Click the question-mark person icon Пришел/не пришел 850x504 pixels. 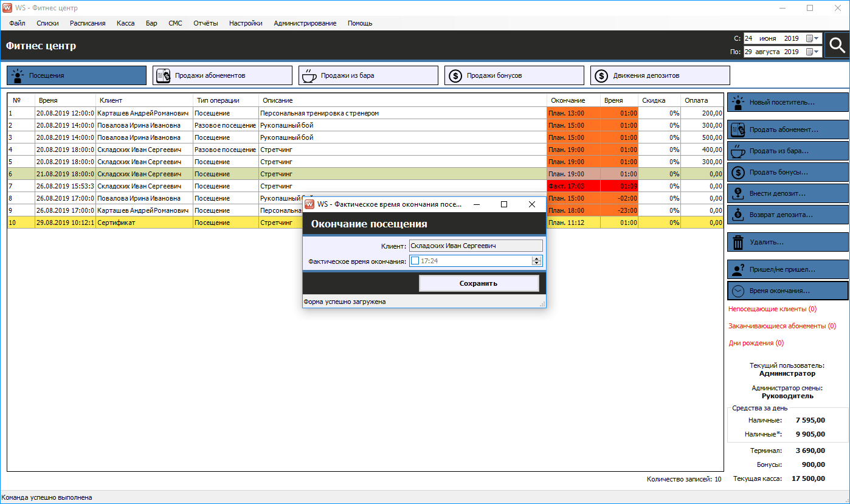pos(738,269)
